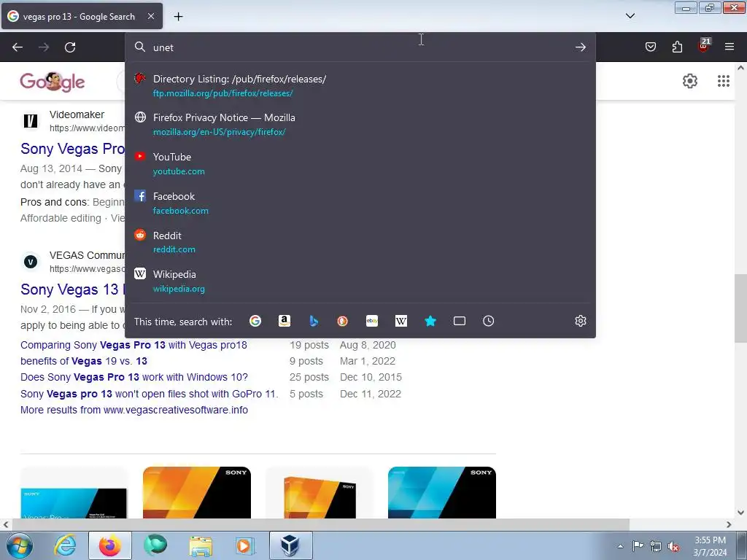Click the horizontal scrollbar thumb

320,524
